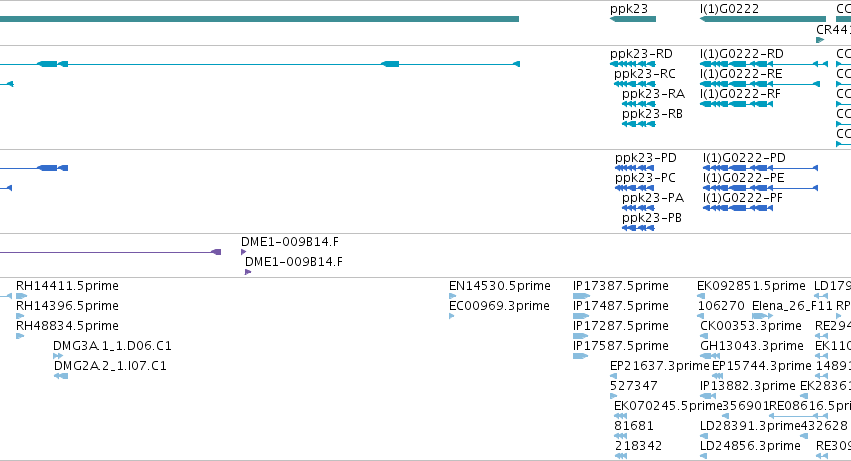
Task: Select the LD28391.3prime EST label
Action: tap(750, 426)
